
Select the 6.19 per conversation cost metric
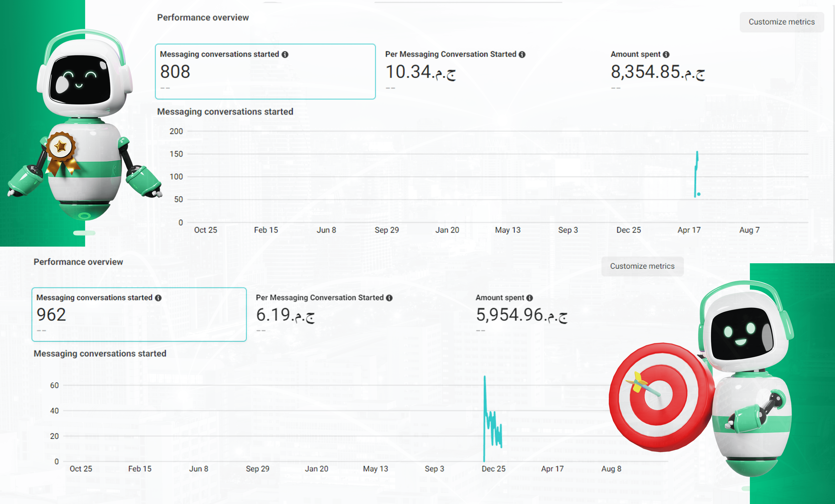click(x=285, y=315)
